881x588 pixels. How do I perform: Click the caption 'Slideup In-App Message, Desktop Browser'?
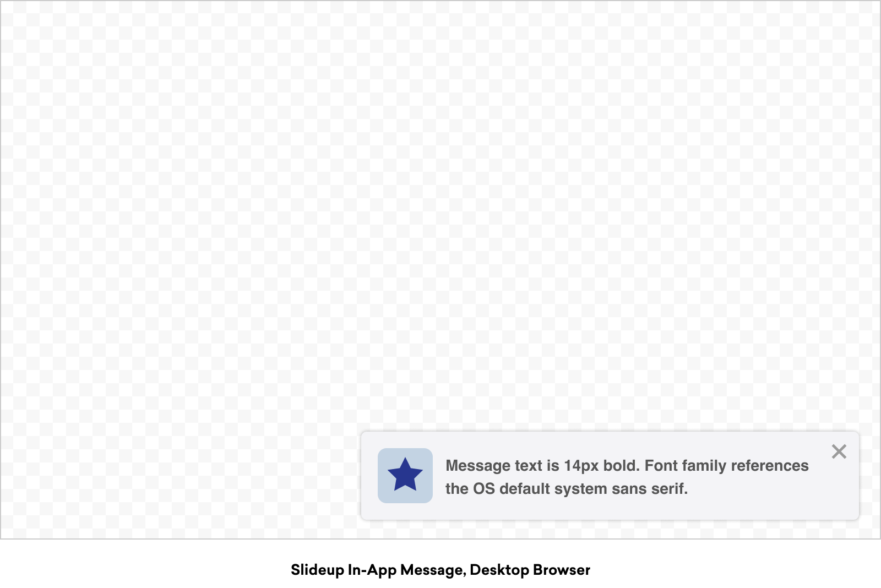pos(440,570)
